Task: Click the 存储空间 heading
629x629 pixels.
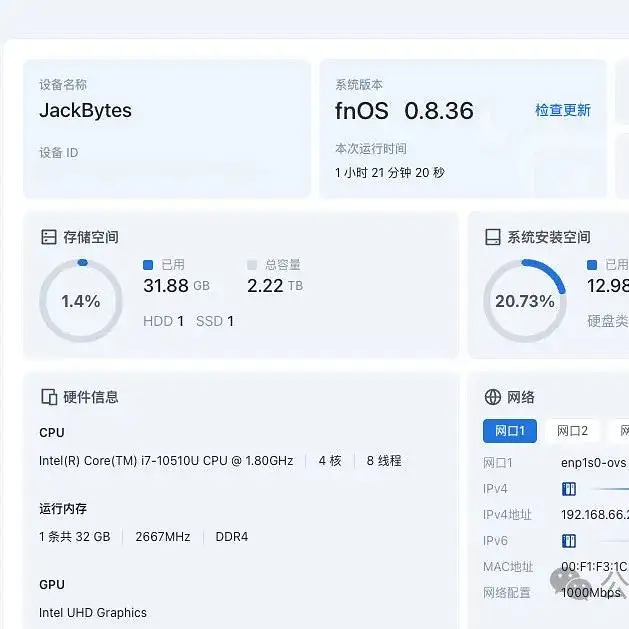Action: point(91,237)
